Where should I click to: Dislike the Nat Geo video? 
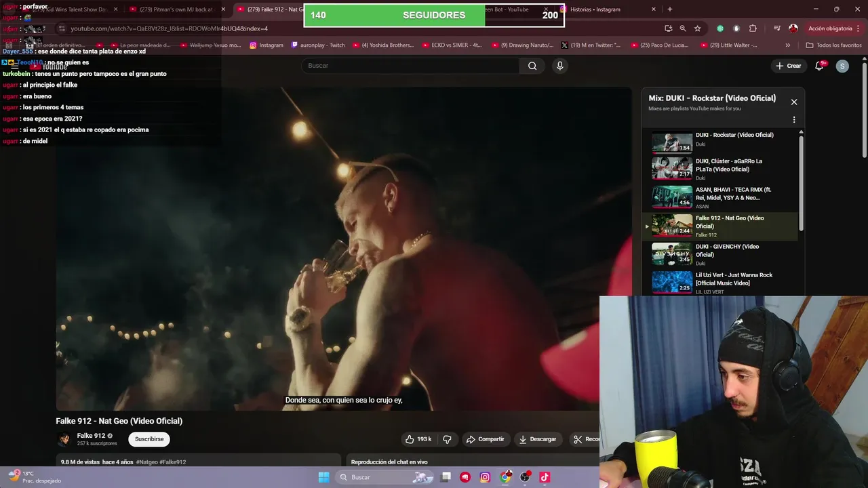(447, 439)
